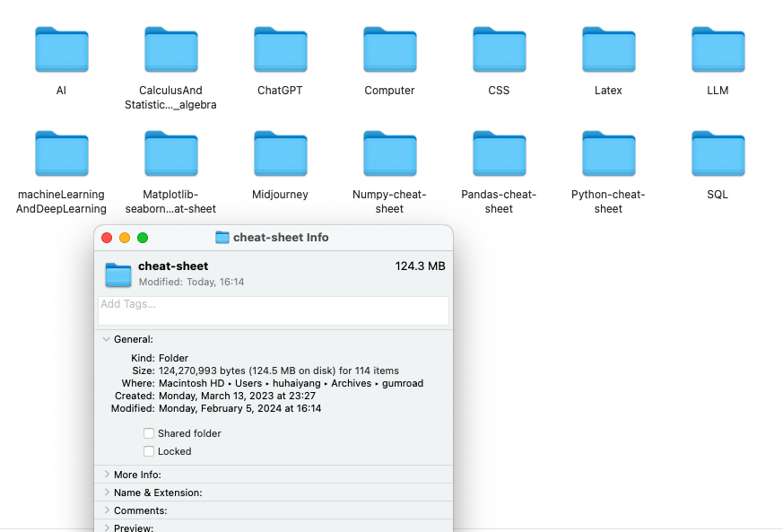Select the AI folder icon
This screenshot has height=532, width=783.
point(61,49)
